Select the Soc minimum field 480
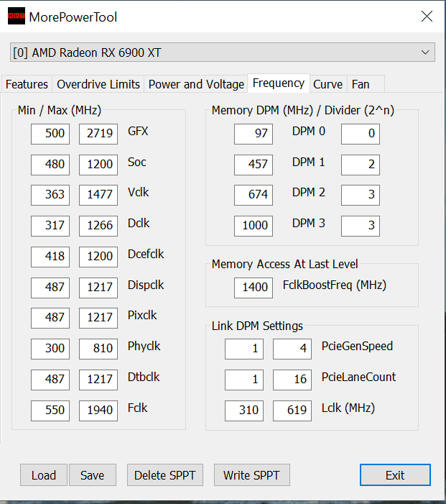The width and height of the screenshot is (446, 504). pyautogui.click(x=50, y=165)
